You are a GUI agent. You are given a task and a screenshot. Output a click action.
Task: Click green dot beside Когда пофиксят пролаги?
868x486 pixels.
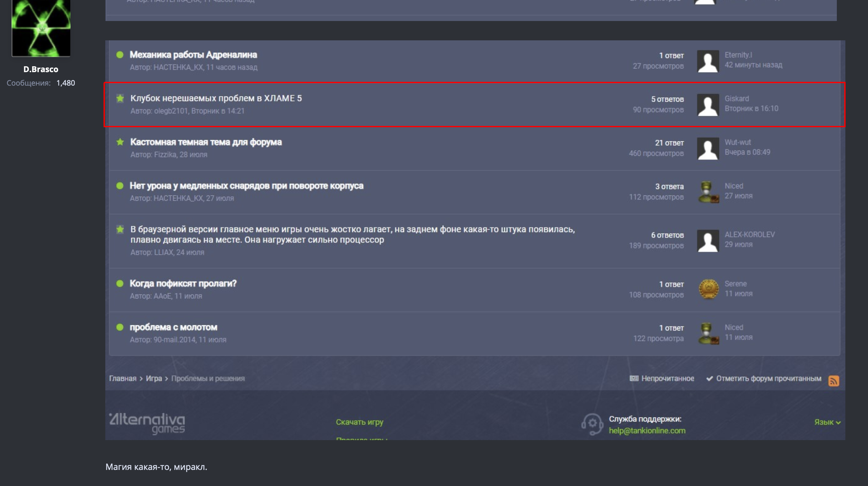click(x=120, y=284)
